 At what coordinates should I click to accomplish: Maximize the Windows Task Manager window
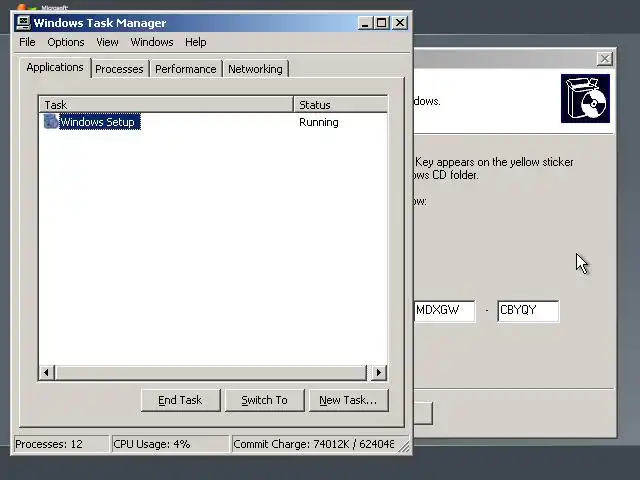[381, 23]
